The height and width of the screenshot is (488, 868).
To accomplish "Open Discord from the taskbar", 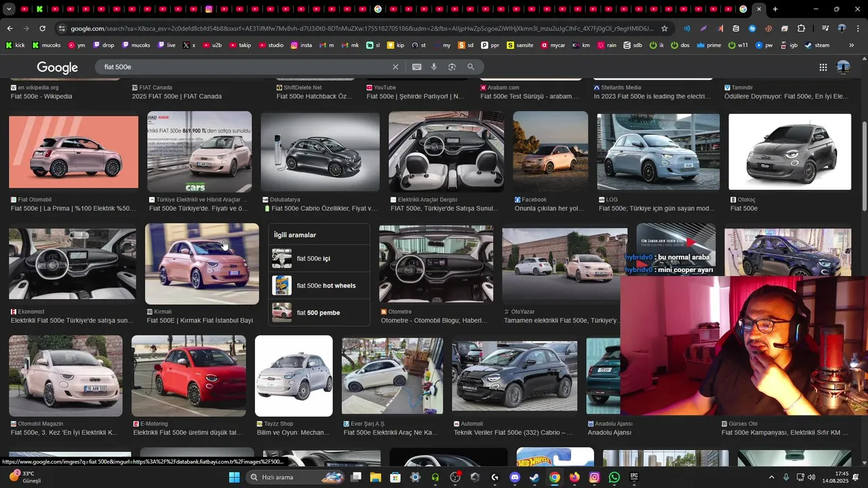I will 514,477.
